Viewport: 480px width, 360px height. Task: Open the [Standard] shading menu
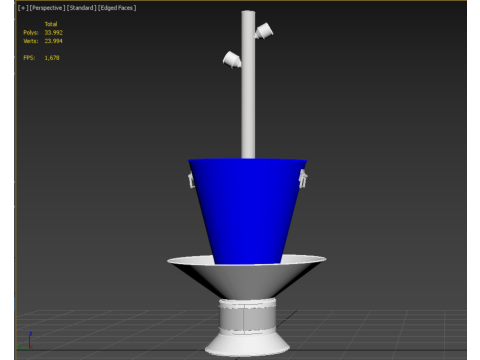[82, 8]
